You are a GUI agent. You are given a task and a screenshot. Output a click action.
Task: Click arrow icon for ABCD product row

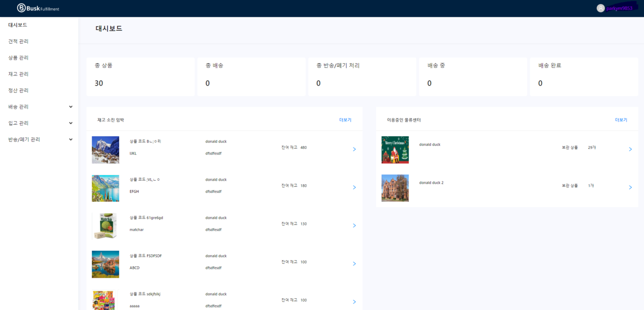[x=354, y=264]
